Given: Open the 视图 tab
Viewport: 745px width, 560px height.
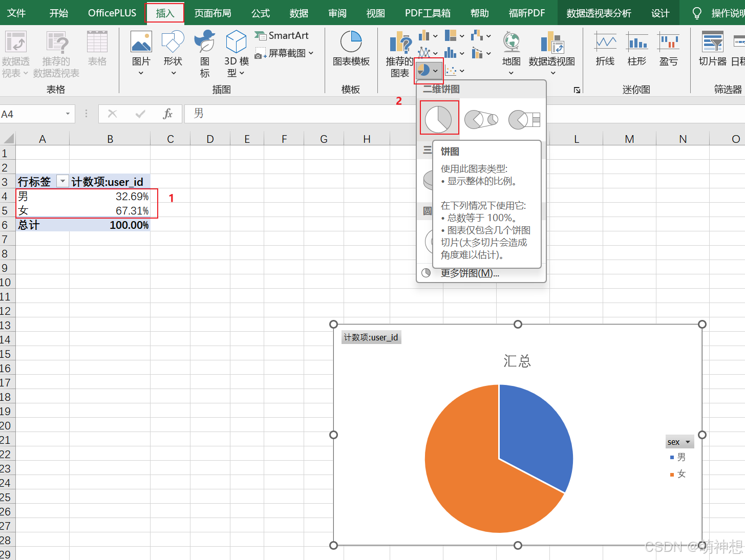Looking at the screenshot, I should [376, 13].
